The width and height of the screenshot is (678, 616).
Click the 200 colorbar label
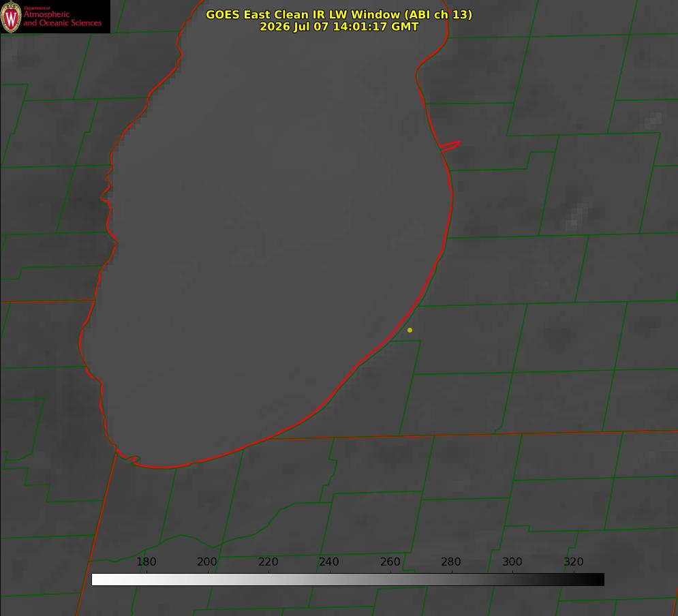click(207, 561)
